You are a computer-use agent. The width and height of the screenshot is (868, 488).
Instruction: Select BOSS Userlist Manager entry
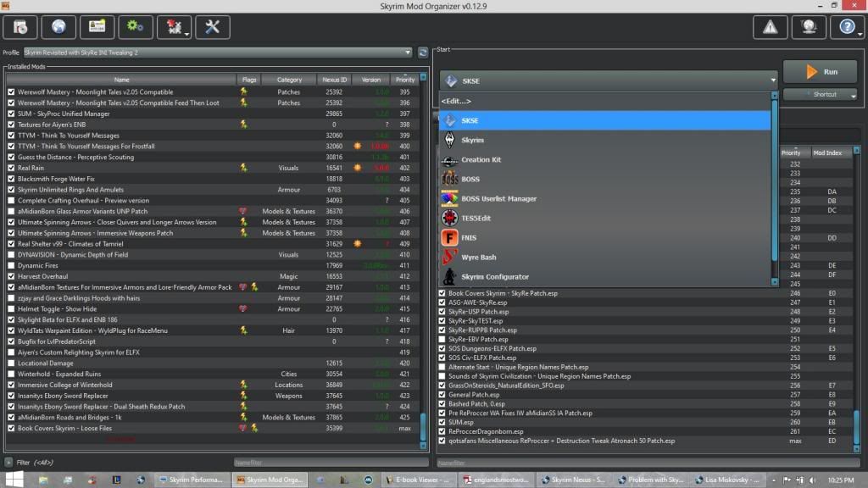coord(605,198)
